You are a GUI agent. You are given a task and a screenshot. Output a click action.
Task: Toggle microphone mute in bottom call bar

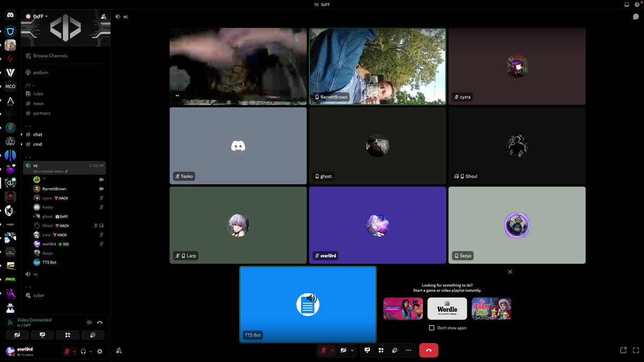(323, 350)
